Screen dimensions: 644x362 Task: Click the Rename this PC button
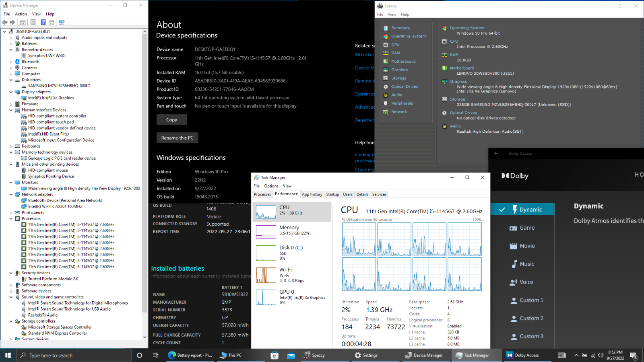point(177,138)
